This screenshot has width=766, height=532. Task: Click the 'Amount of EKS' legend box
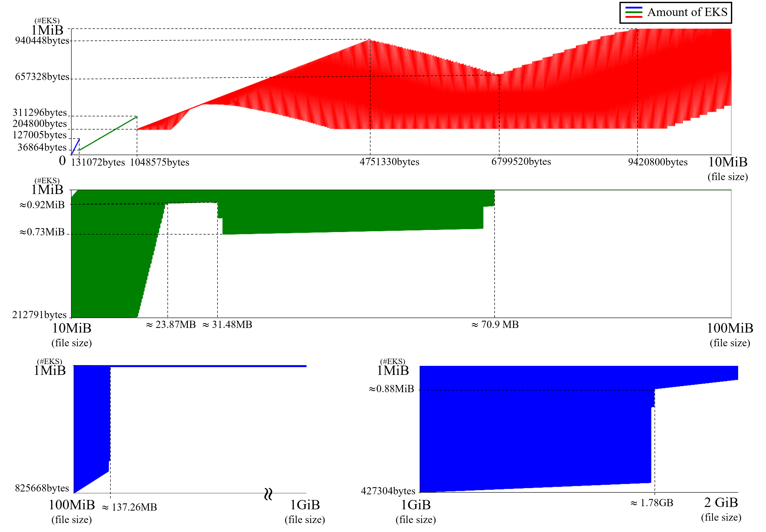pyautogui.click(x=675, y=13)
